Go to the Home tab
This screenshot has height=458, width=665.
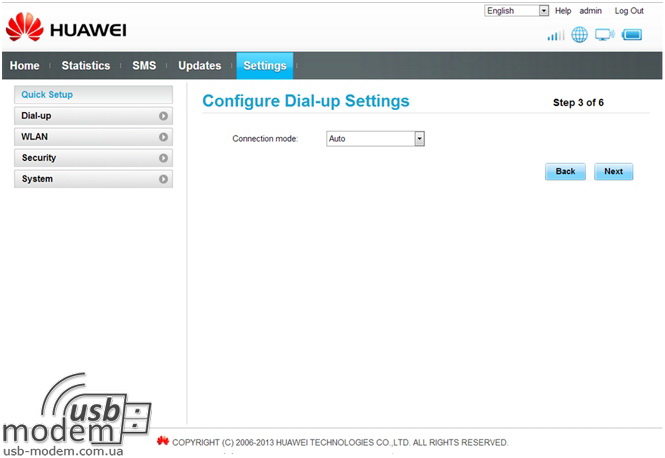(x=25, y=66)
